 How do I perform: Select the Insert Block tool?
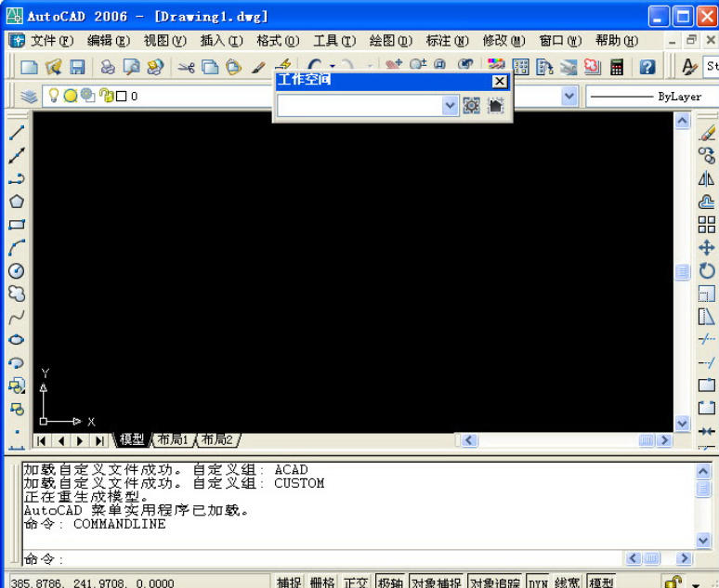point(17,385)
